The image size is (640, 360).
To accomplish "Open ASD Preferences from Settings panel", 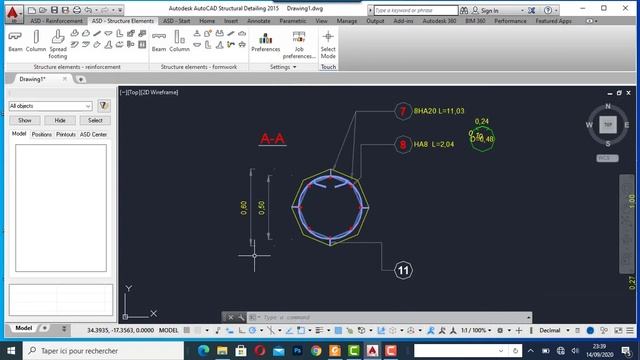I will tap(266, 42).
